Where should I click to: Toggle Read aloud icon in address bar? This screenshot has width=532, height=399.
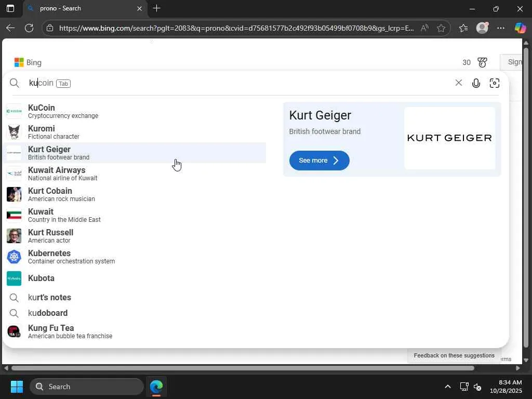pyautogui.click(x=424, y=28)
